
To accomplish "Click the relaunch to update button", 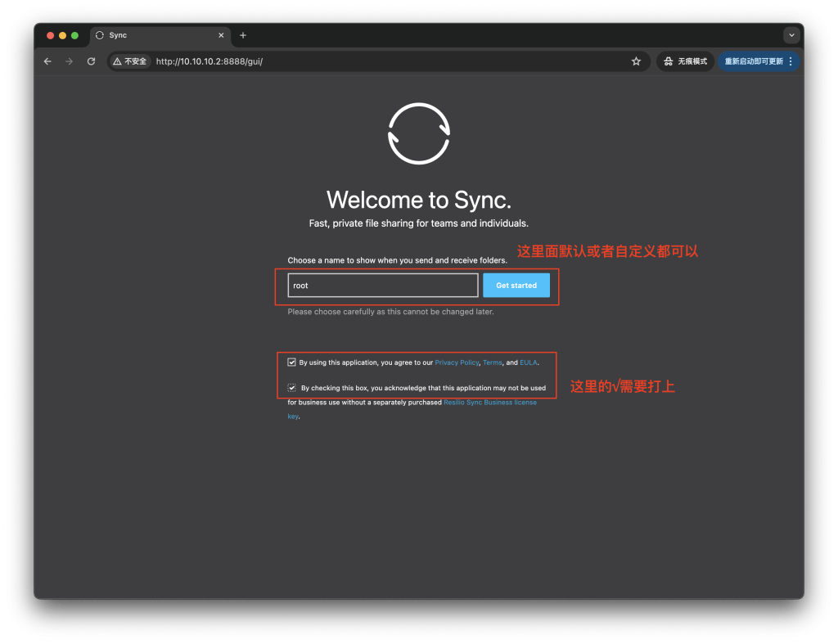I will (x=754, y=61).
